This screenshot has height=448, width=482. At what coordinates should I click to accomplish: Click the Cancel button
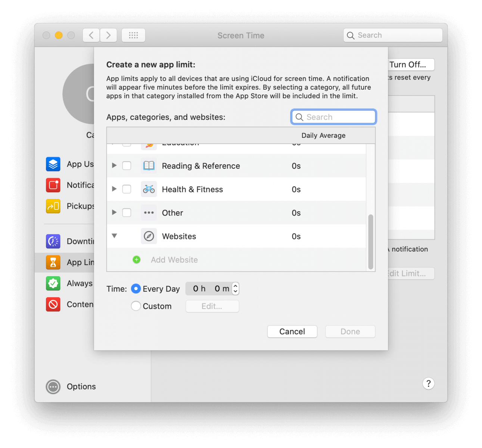click(x=292, y=332)
